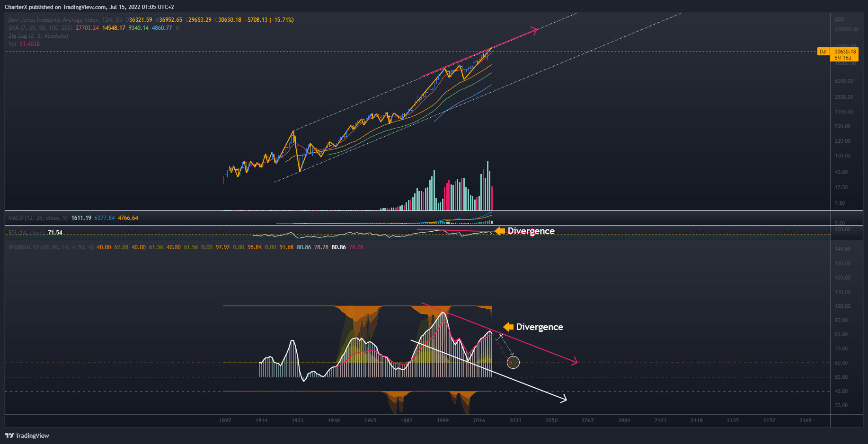Click the Vol 51.403B volume legend
The width and height of the screenshot is (868, 444).
point(24,44)
